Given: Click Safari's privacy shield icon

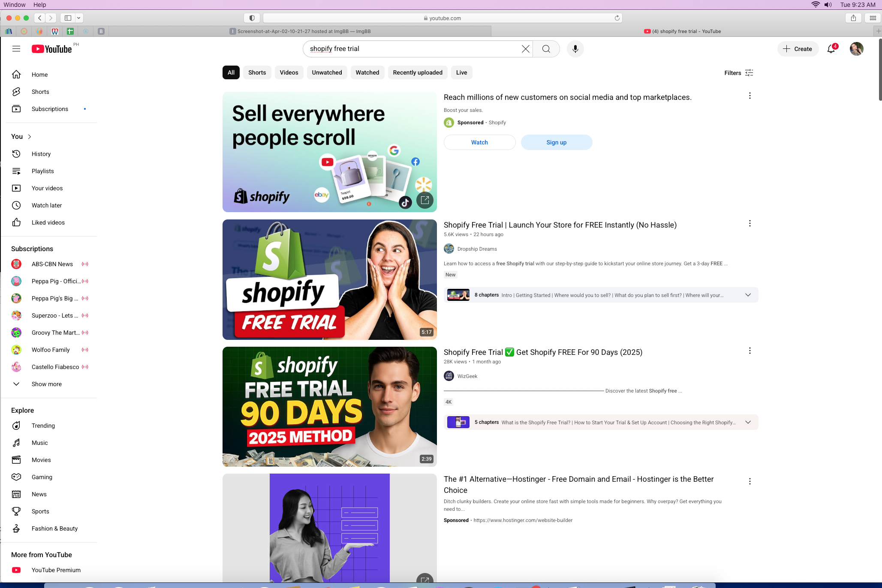Looking at the screenshot, I should (252, 18).
